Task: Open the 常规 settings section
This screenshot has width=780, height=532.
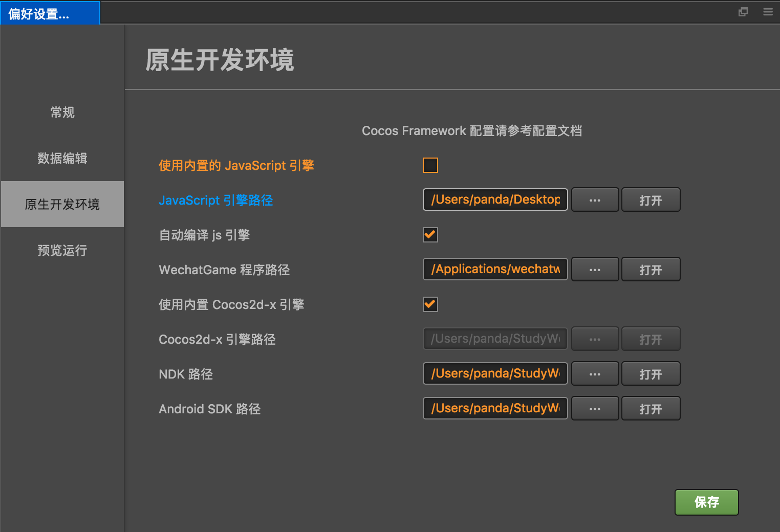Action: pyautogui.click(x=62, y=112)
